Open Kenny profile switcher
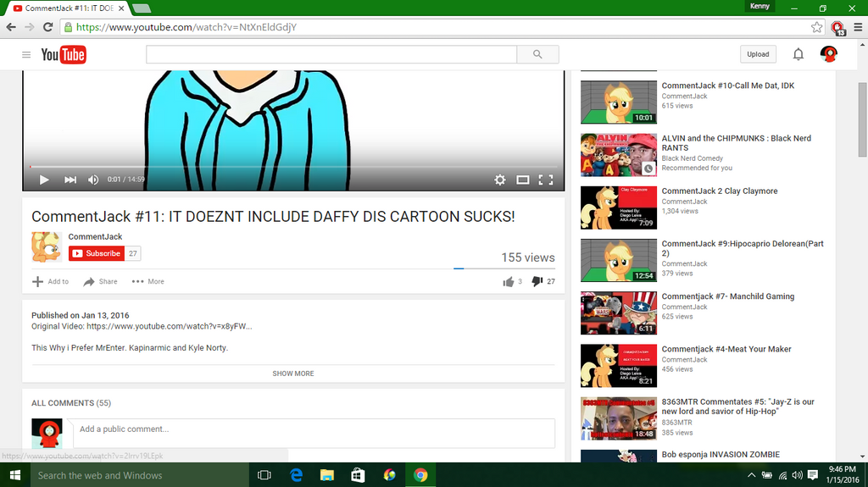The height and width of the screenshot is (487, 868). click(759, 6)
